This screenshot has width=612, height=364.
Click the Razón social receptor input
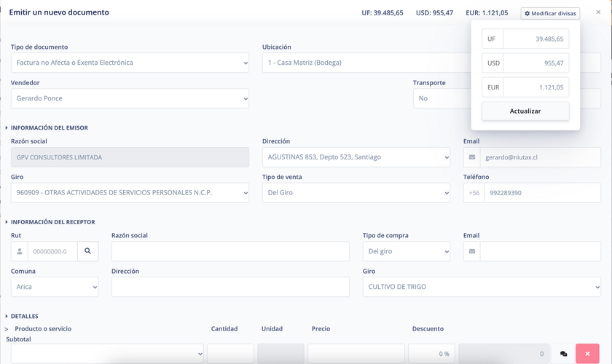[x=230, y=251]
